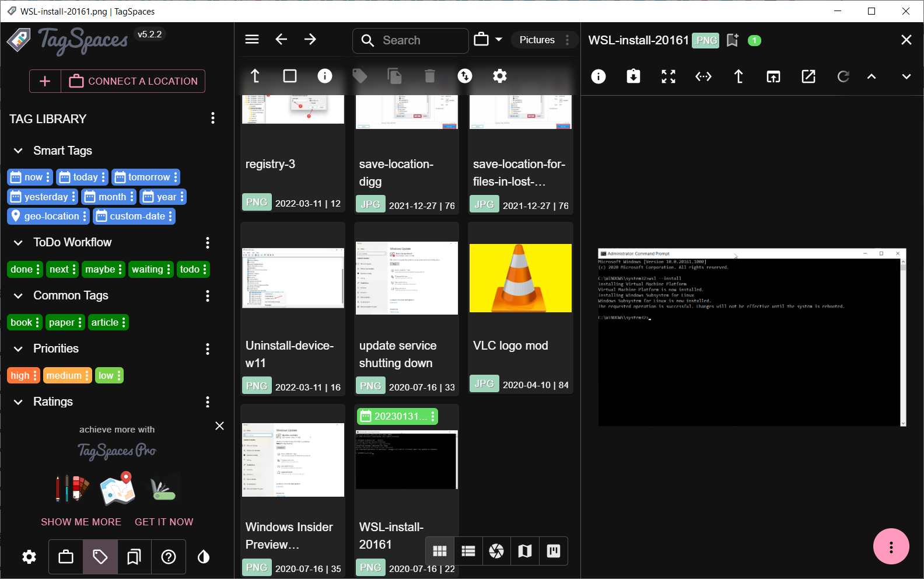924x579 pixels.
Task: Open Tag Library options menu
Action: point(213,118)
